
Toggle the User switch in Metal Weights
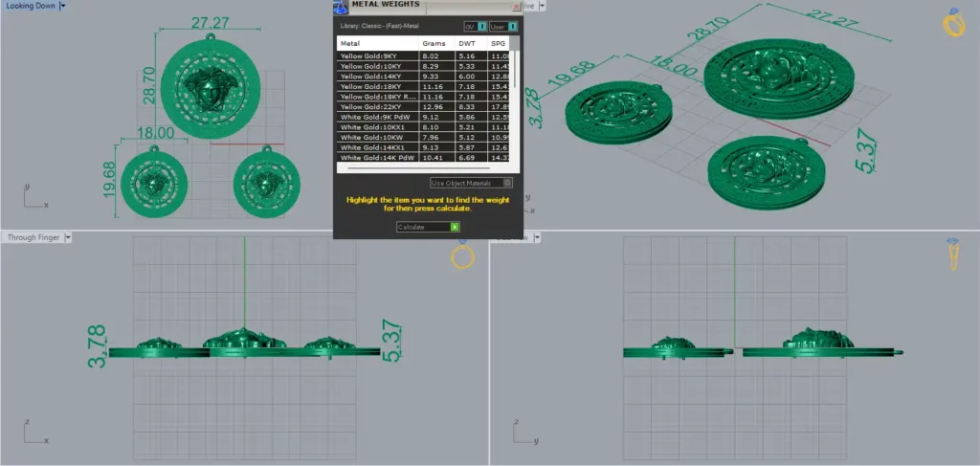[503, 26]
